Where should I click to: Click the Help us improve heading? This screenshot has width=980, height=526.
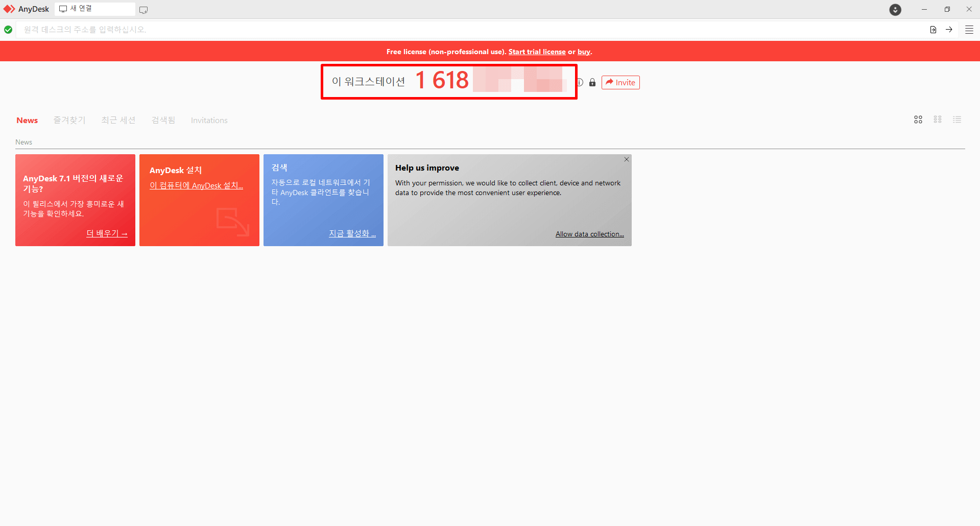coord(427,168)
